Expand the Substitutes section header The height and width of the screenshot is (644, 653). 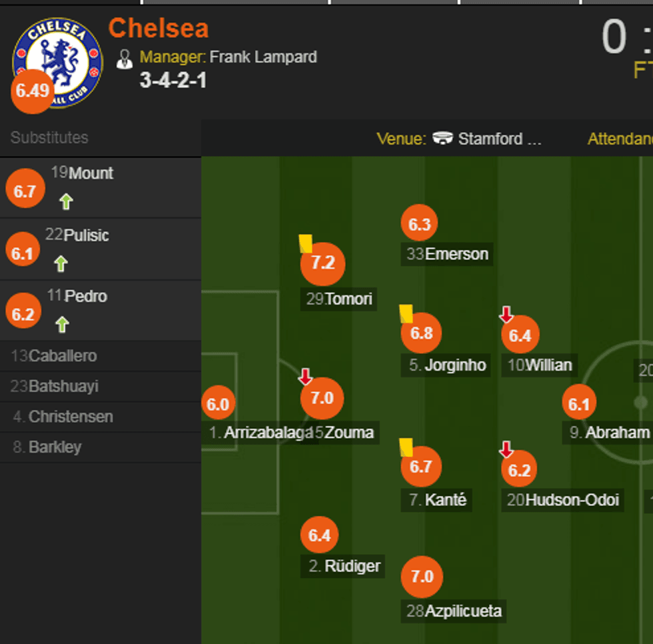click(49, 138)
